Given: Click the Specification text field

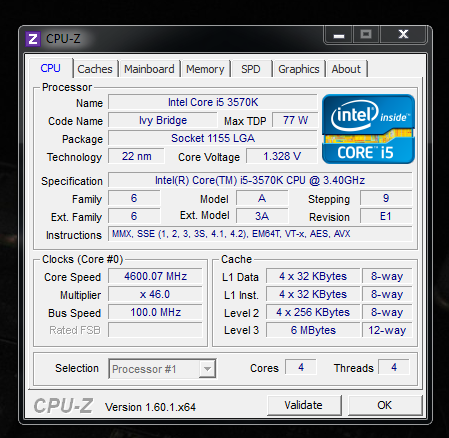Looking at the screenshot, I should point(260,180).
